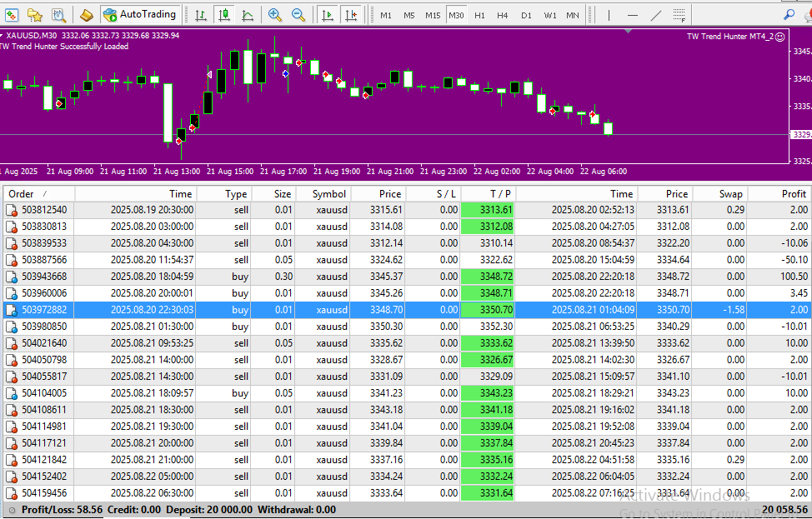Open the Navigator folder-star icon
812x519 pixels.
(35, 15)
